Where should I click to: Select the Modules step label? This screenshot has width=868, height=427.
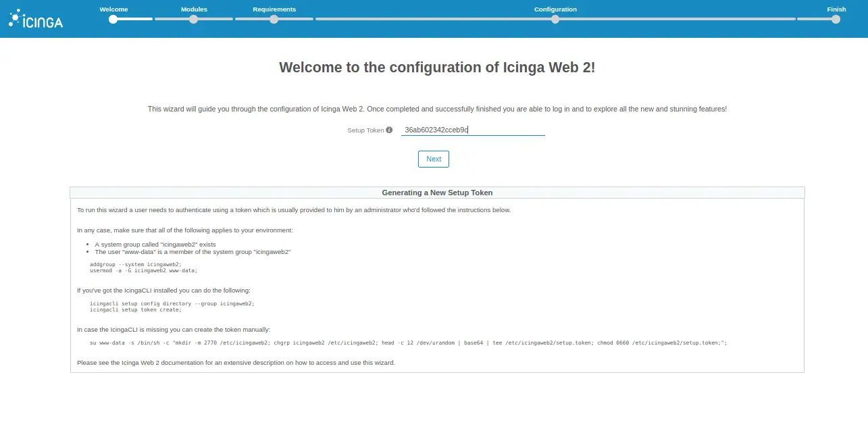point(194,9)
